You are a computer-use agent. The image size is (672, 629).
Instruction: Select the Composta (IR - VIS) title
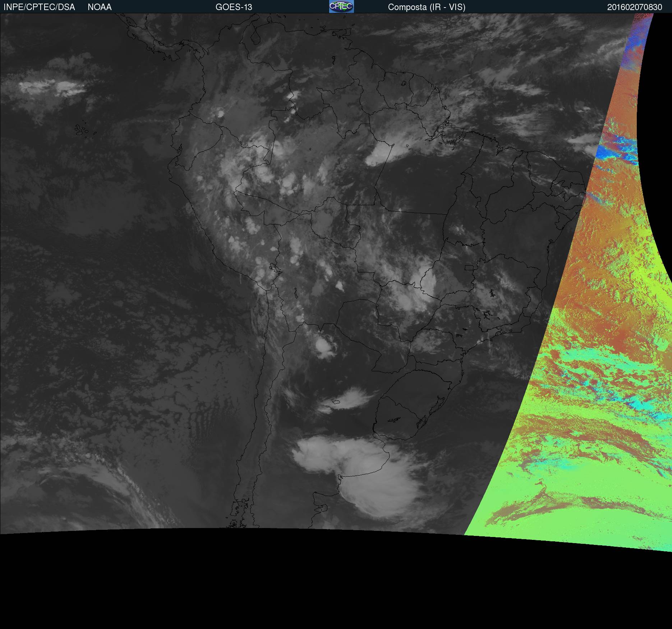click(427, 7)
